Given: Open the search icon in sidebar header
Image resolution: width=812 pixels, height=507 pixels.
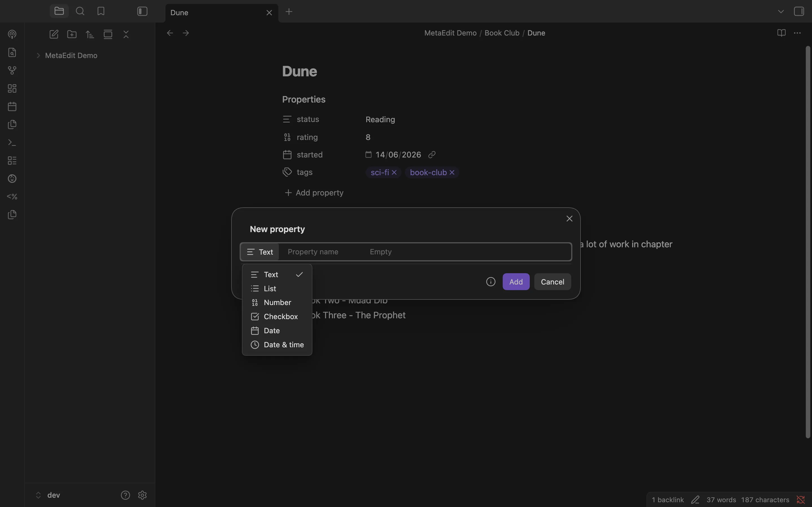Looking at the screenshot, I should [80, 11].
